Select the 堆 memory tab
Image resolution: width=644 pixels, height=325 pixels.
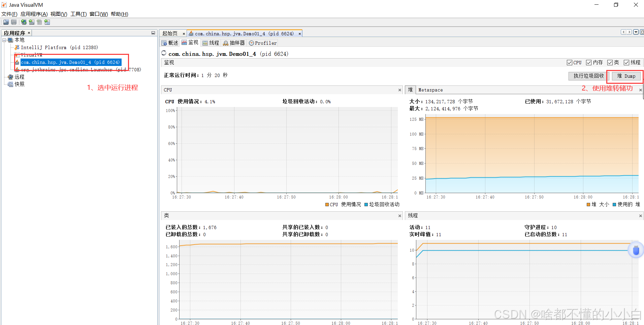[410, 90]
